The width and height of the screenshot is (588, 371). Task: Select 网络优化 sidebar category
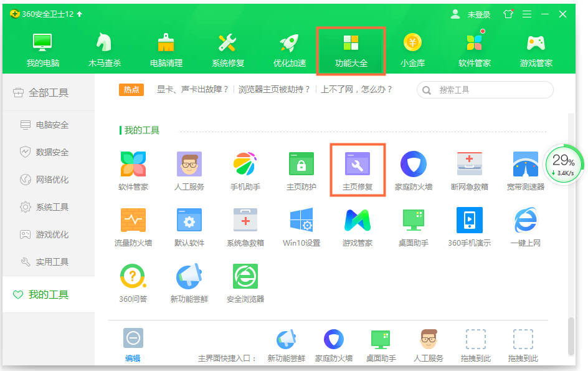click(49, 180)
